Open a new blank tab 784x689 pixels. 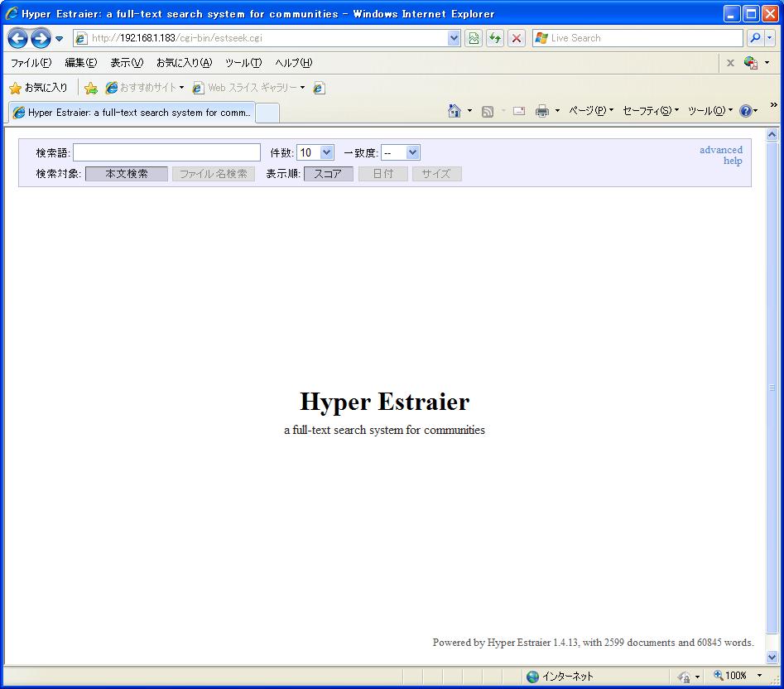267,113
